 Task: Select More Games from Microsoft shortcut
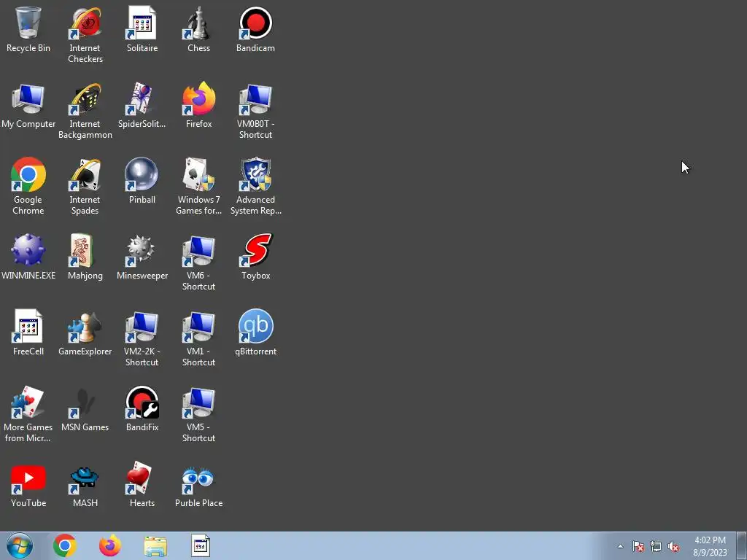pos(28,414)
